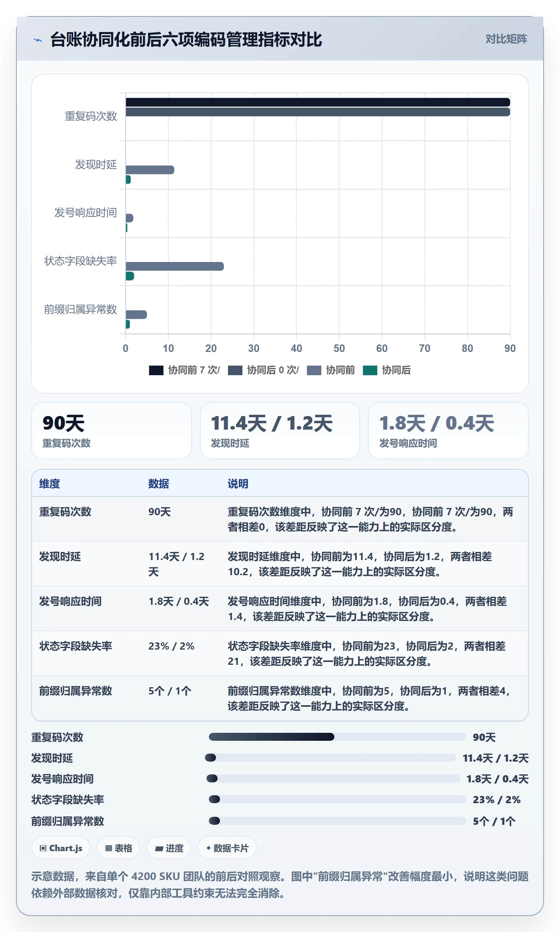Click the 发现时延 table row label

60,556
